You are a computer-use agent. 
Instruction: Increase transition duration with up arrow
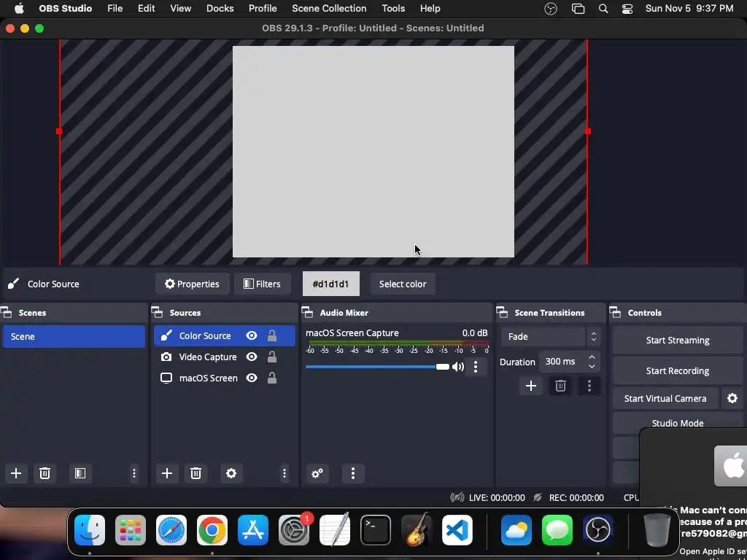592,357
